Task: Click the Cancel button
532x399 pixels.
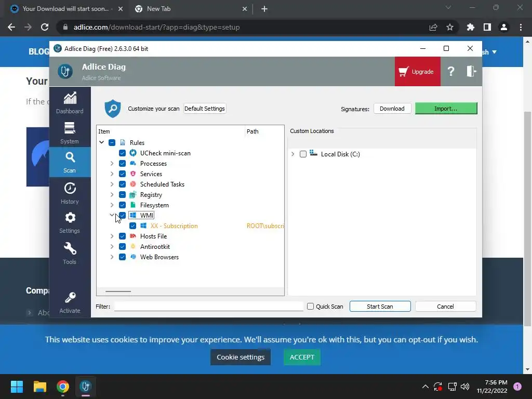Action: (445, 307)
